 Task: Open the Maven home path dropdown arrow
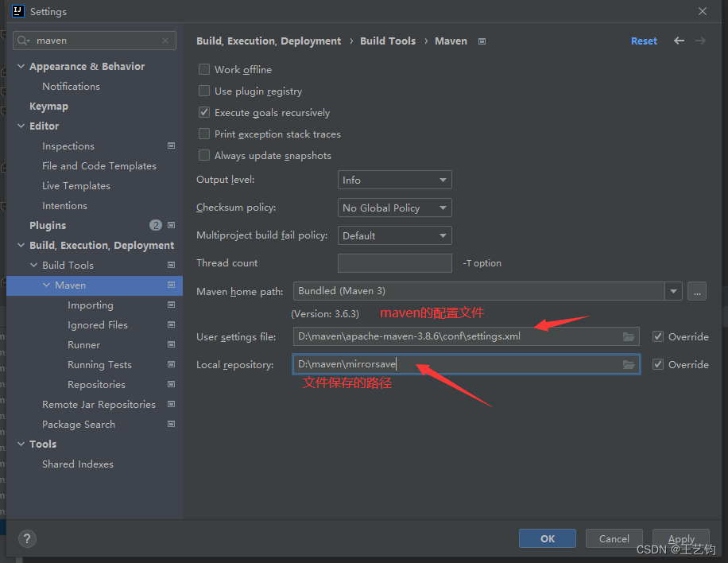[673, 291]
